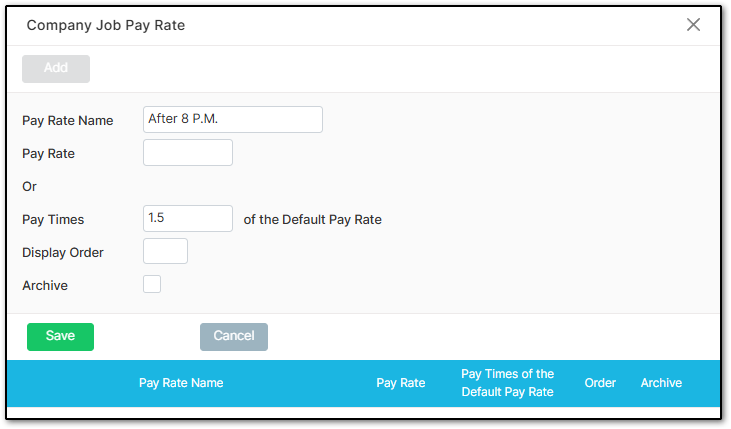Save the pay rate with the green button

tap(61, 337)
